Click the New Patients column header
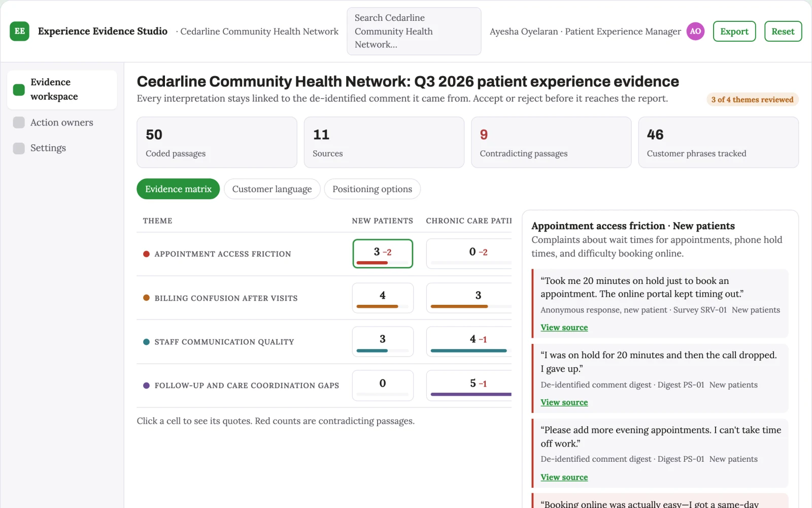Viewport: 812px width, 508px height. click(x=383, y=221)
